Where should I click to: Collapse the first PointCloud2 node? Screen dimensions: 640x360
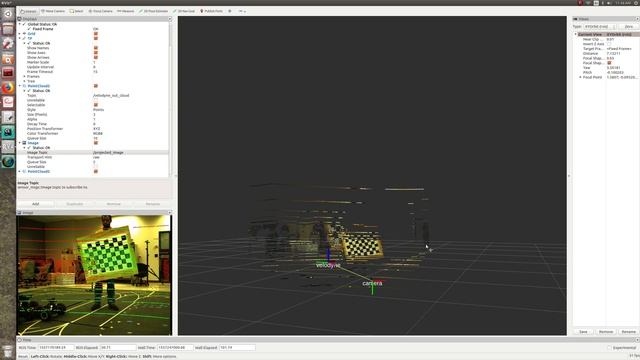(20, 86)
